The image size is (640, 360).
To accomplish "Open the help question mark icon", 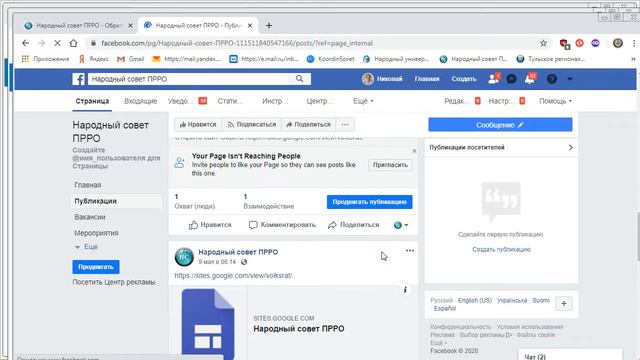I will coord(552,79).
